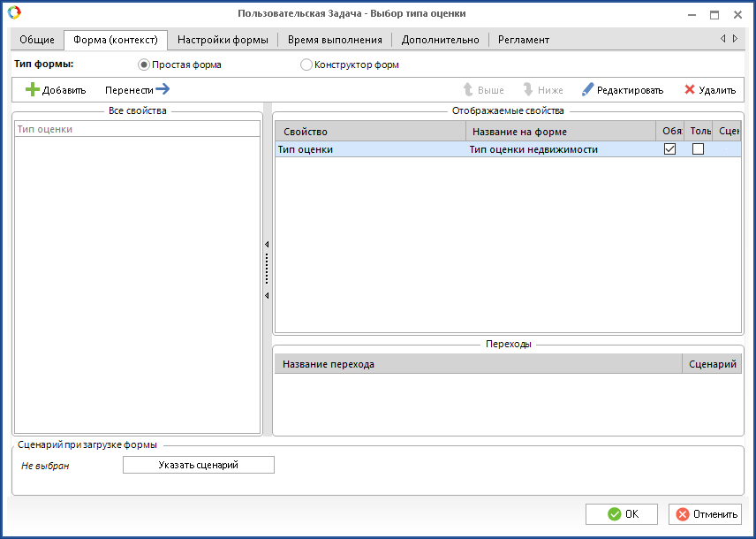Click the application logo in title bar
Screen dimensions: 756x539
point(14,13)
